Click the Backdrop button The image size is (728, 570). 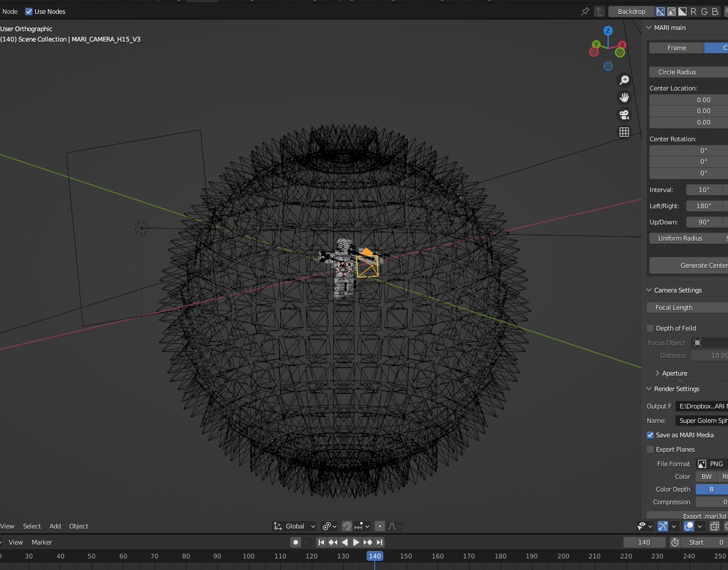(x=632, y=12)
